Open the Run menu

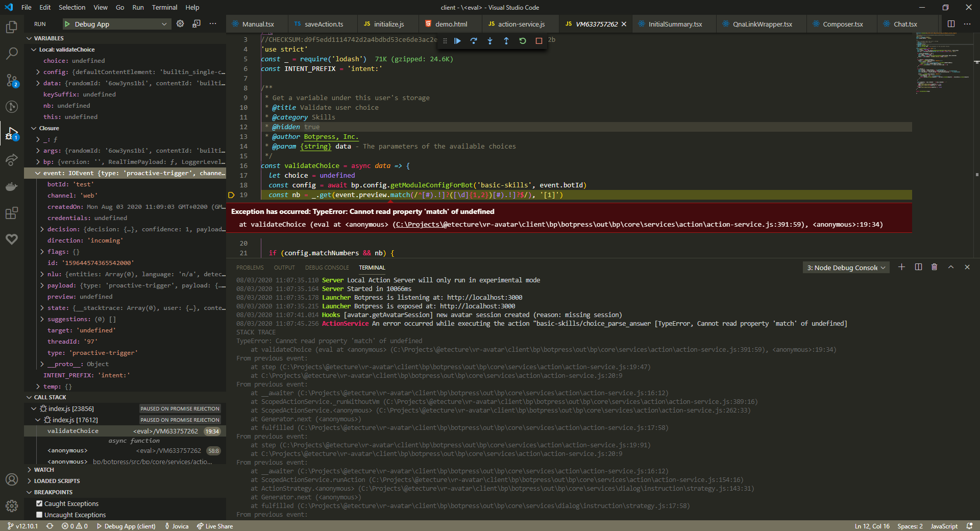tap(138, 7)
